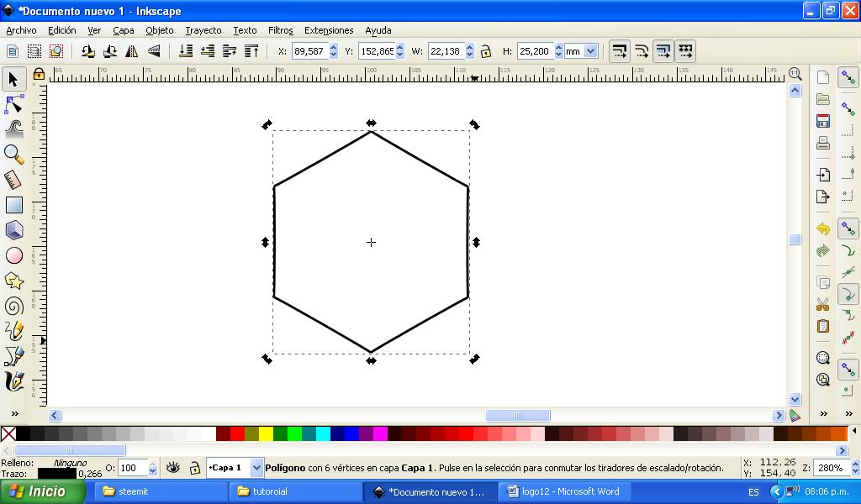Select the 3D Box tool
The image size is (861, 504).
click(13, 230)
